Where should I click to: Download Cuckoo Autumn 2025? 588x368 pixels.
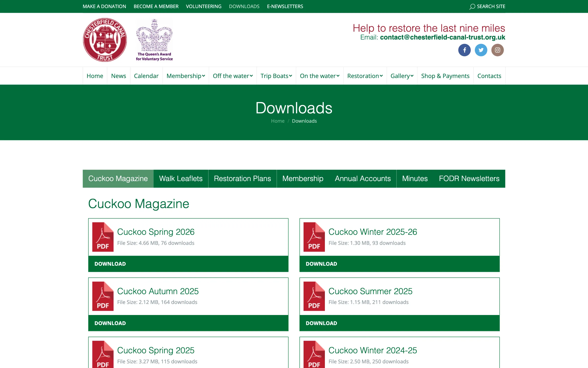[x=188, y=323]
